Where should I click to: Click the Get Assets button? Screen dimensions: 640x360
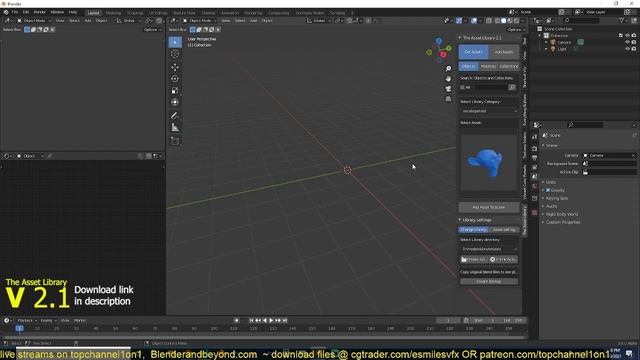click(473, 52)
